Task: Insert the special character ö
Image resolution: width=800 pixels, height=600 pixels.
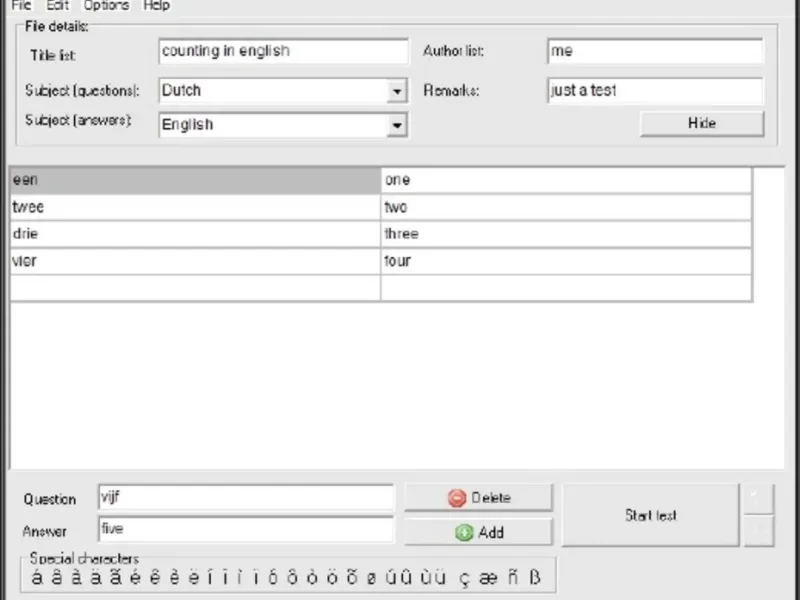Action: (332, 577)
